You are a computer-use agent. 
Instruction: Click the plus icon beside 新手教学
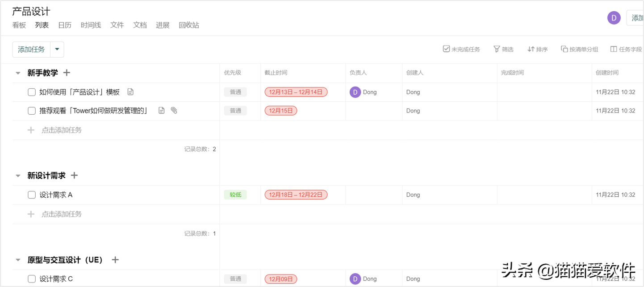pos(67,72)
